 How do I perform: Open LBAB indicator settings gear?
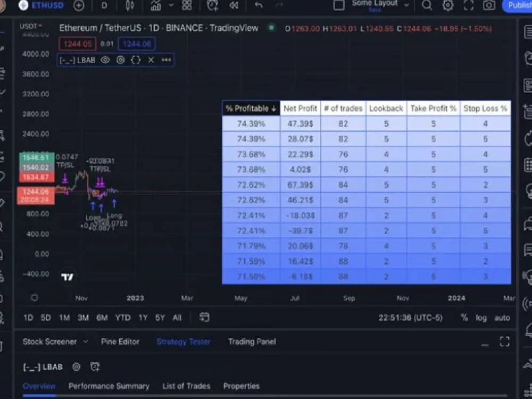click(x=120, y=60)
